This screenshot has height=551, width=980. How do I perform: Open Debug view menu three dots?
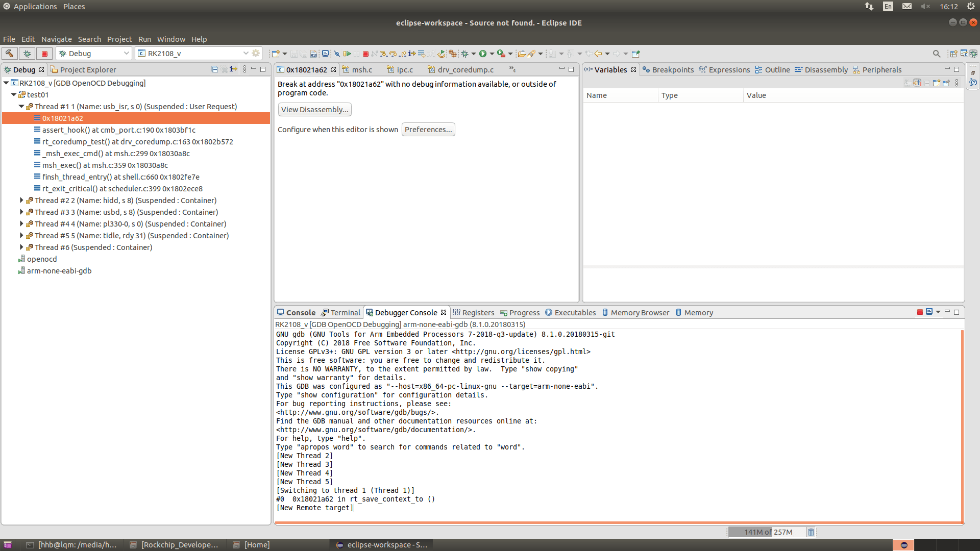[244, 69]
